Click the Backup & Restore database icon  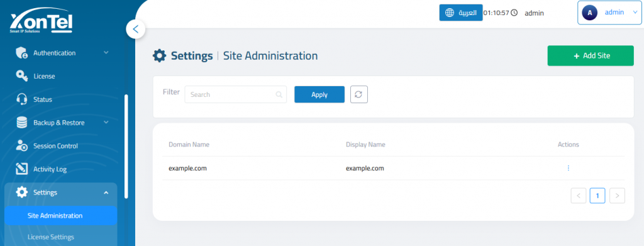click(x=21, y=123)
